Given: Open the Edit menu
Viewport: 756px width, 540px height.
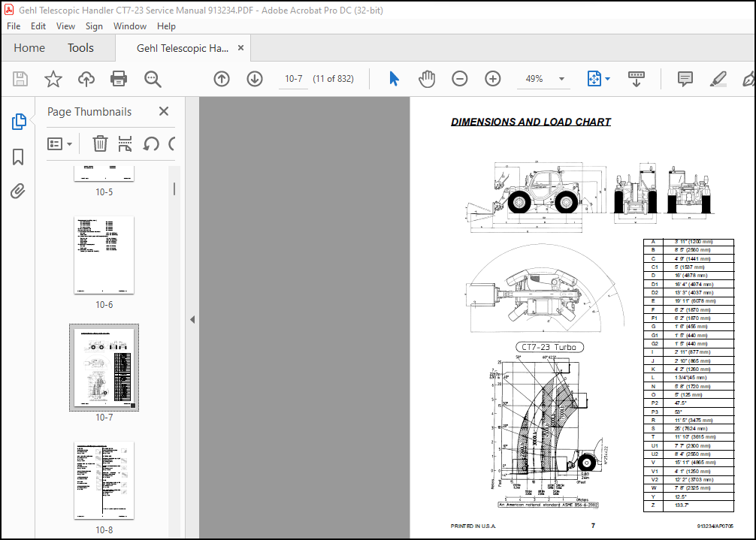Looking at the screenshot, I should coord(38,26).
